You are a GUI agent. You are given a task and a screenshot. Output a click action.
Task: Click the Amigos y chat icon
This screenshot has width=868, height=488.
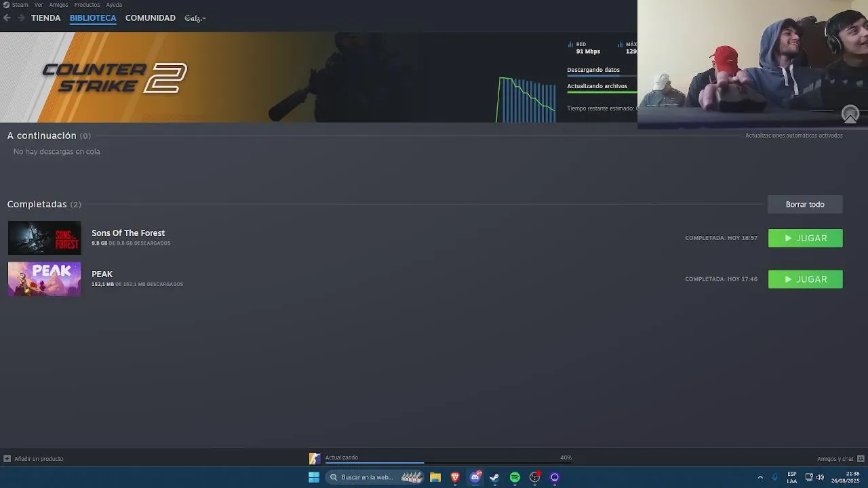coord(861,458)
